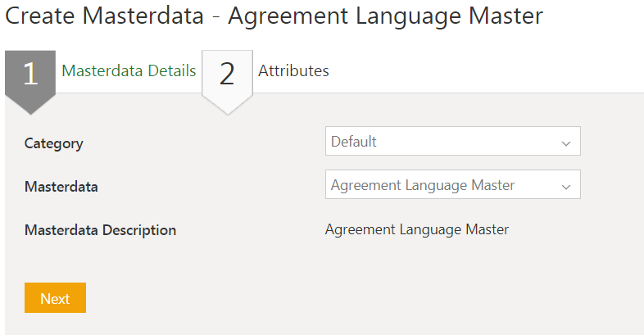Click the Masterdata field label

click(x=61, y=187)
